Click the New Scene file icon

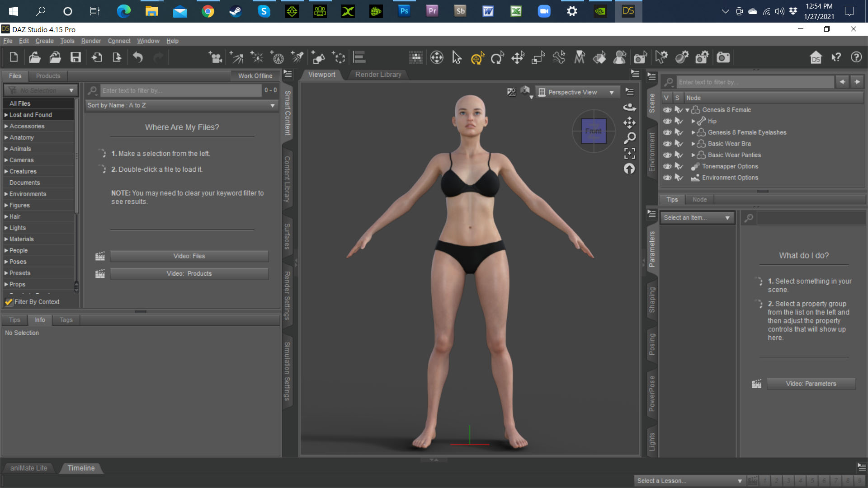coord(14,57)
